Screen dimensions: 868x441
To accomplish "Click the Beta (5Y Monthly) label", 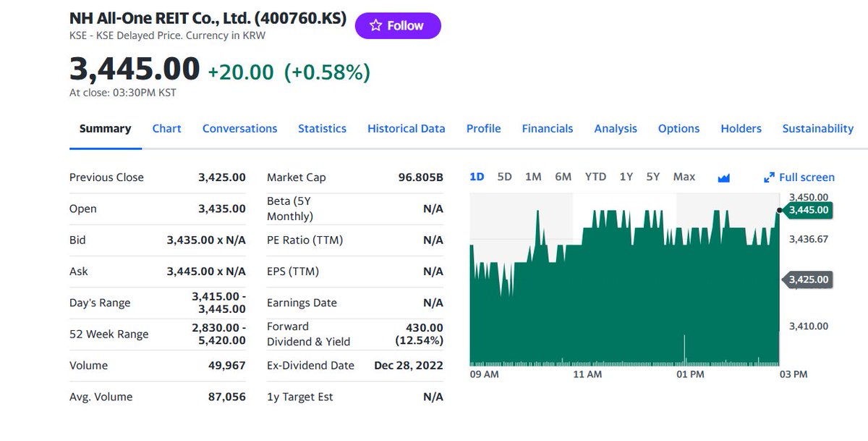I will click(x=290, y=209).
